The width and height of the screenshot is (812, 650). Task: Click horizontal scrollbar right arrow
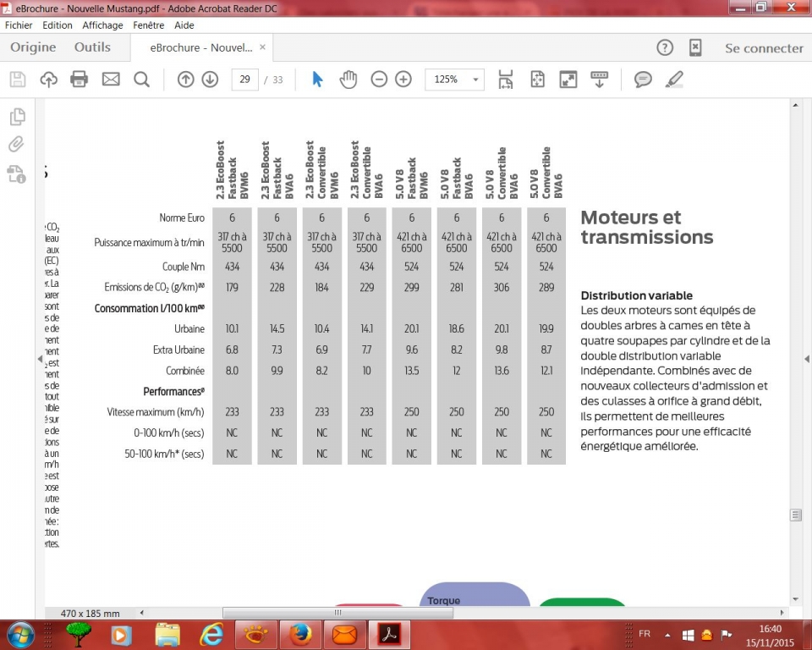(x=782, y=613)
